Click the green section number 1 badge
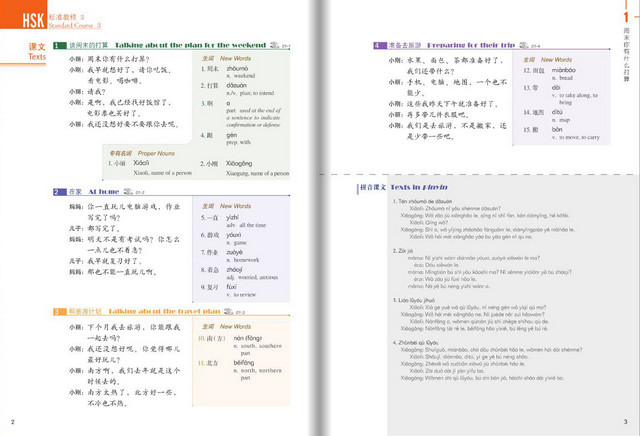 click(x=60, y=45)
